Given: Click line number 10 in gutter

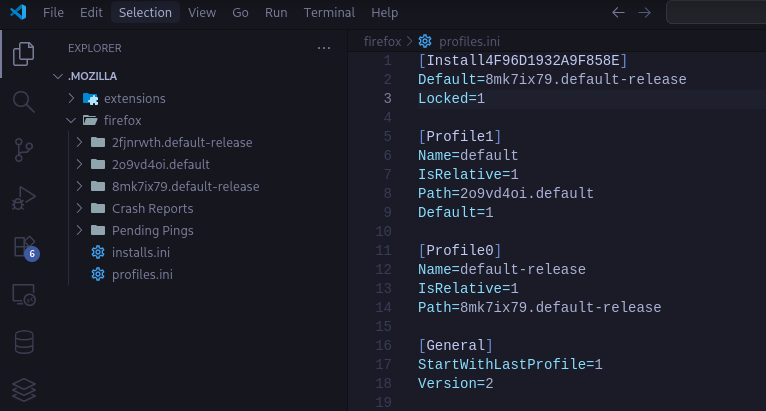Looking at the screenshot, I should coord(383,231).
